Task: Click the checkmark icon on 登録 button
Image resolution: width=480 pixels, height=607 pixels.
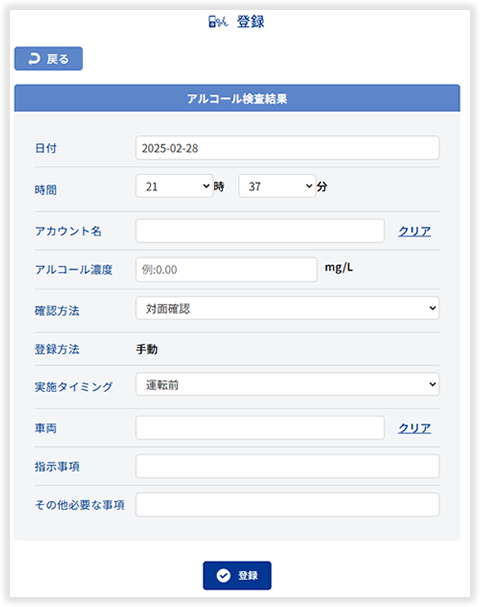Action: pos(223,576)
